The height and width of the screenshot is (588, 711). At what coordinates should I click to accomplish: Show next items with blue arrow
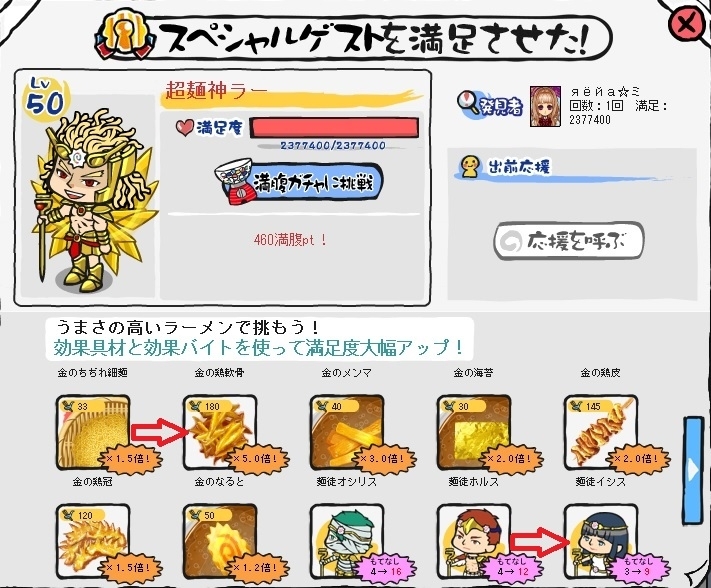692,470
